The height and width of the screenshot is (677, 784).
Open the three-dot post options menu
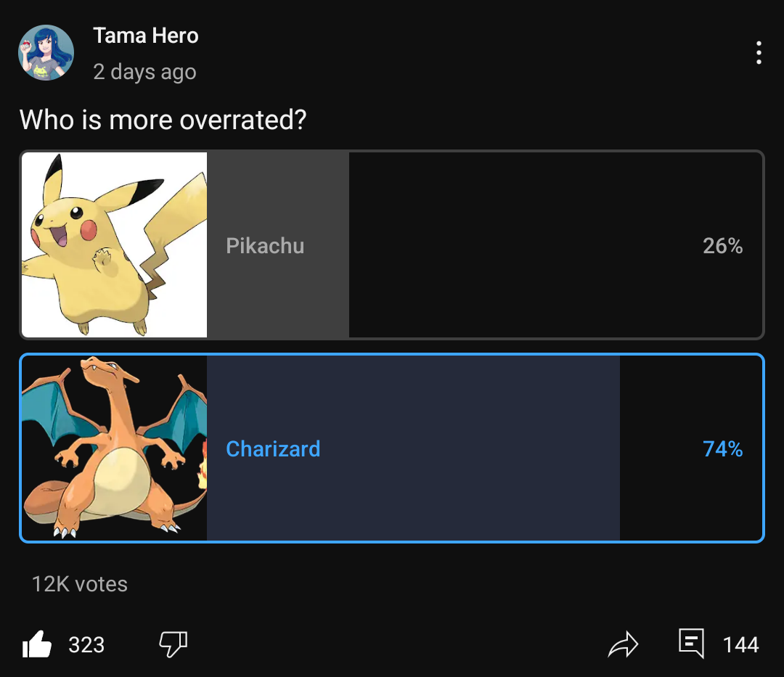point(759,53)
